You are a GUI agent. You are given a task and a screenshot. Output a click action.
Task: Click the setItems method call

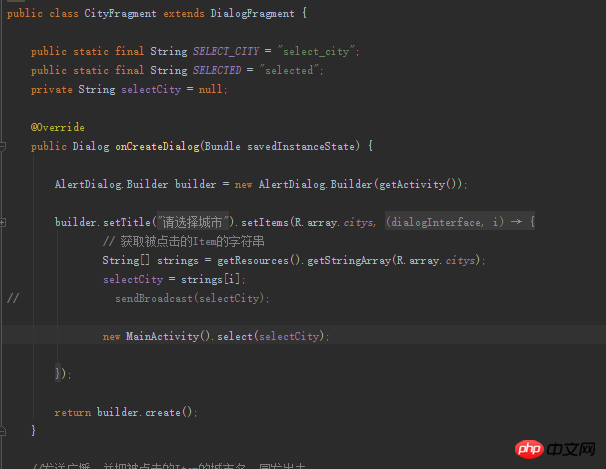pyautogui.click(x=265, y=222)
